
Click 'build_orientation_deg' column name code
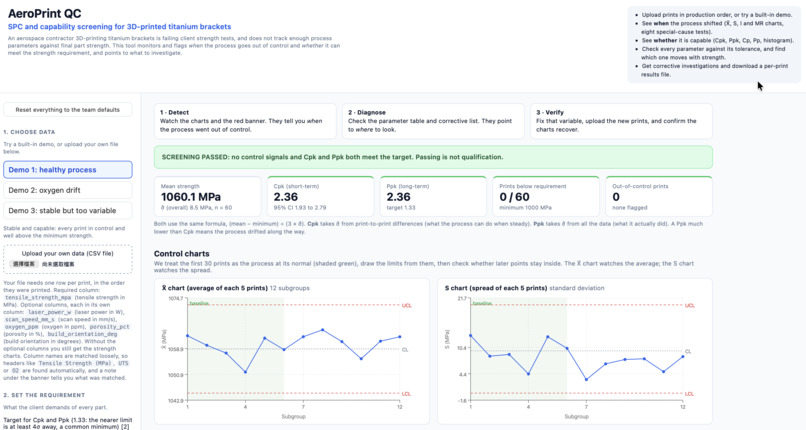[x=82, y=334]
